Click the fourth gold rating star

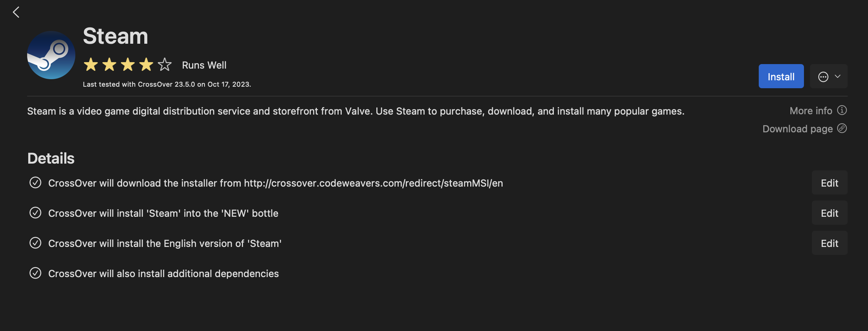click(146, 65)
